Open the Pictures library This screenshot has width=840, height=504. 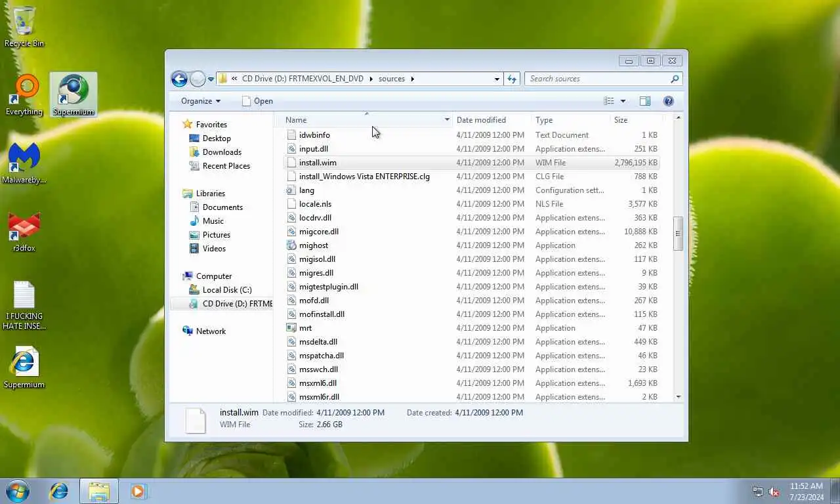coord(210,235)
